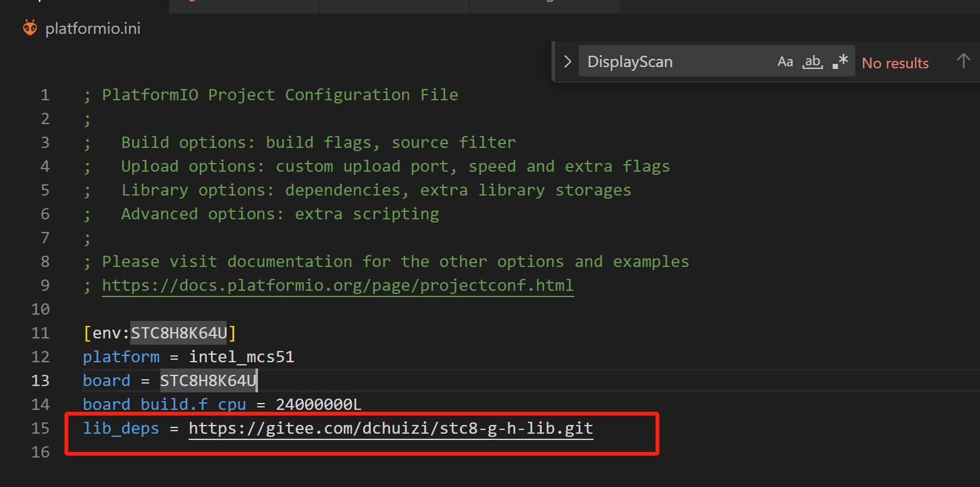Click the '24000000L' value on line 14
Screen dimensions: 980x487
[x=318, y=405]
